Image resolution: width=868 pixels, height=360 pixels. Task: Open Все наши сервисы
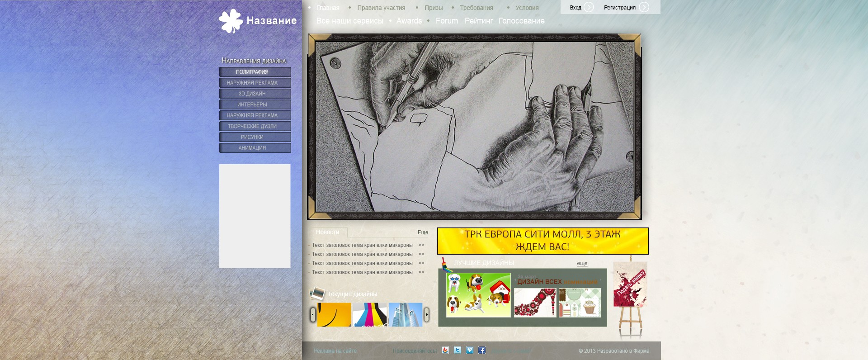350,21
